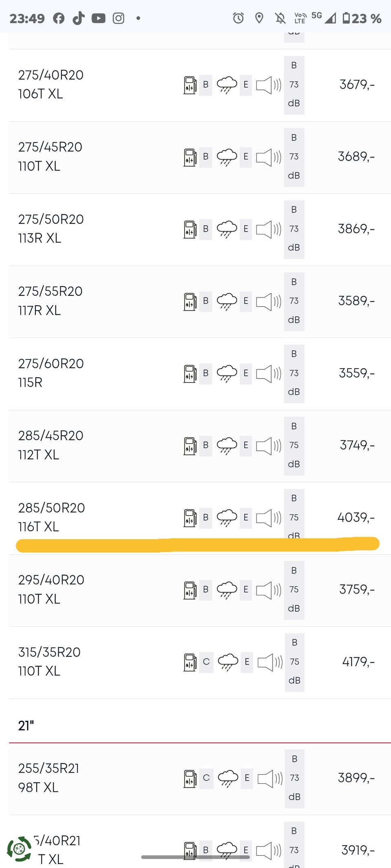
Task: Tap the fuel efficiency icon for 275/40R20
Action: click(x=190, y=85)
